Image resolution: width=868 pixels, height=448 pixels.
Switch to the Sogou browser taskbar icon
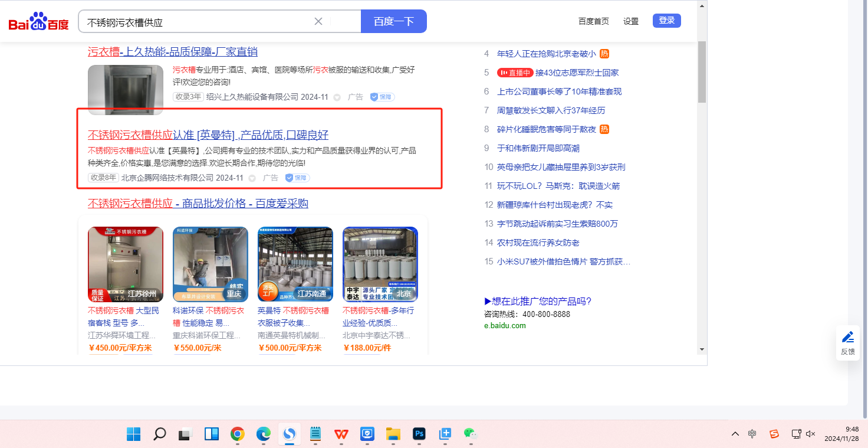click(x=290, y=434)
